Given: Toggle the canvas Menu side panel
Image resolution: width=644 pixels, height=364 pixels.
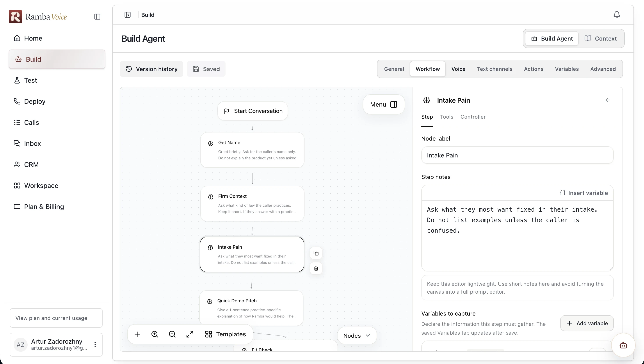Looking at the screenshot, I should [384, 104].
